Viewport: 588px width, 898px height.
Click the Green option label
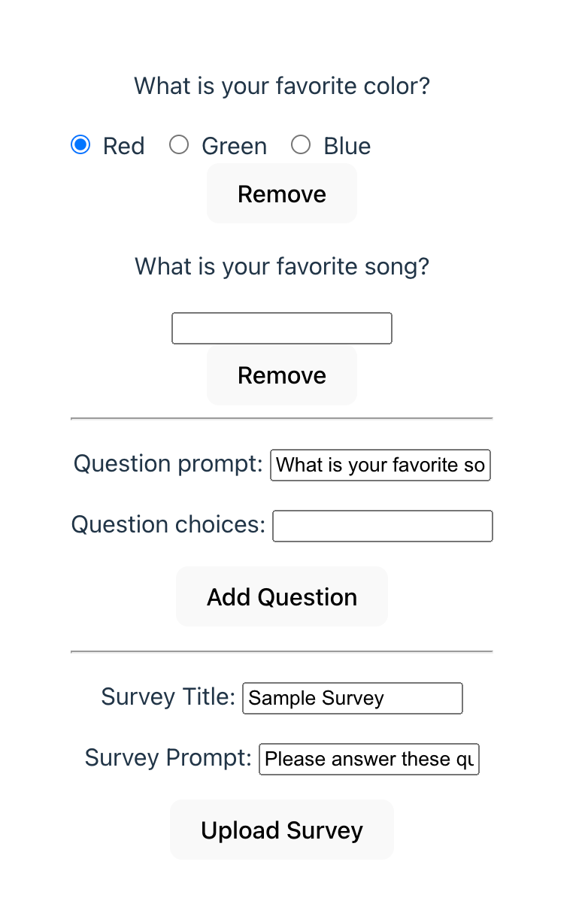point(234,145)
